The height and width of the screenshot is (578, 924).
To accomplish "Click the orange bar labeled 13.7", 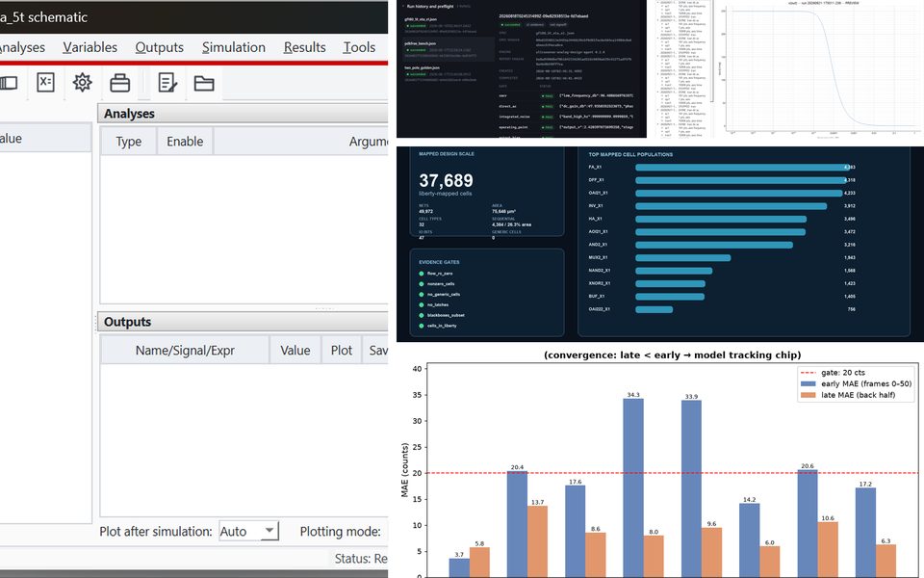I will tap(537, 541).
